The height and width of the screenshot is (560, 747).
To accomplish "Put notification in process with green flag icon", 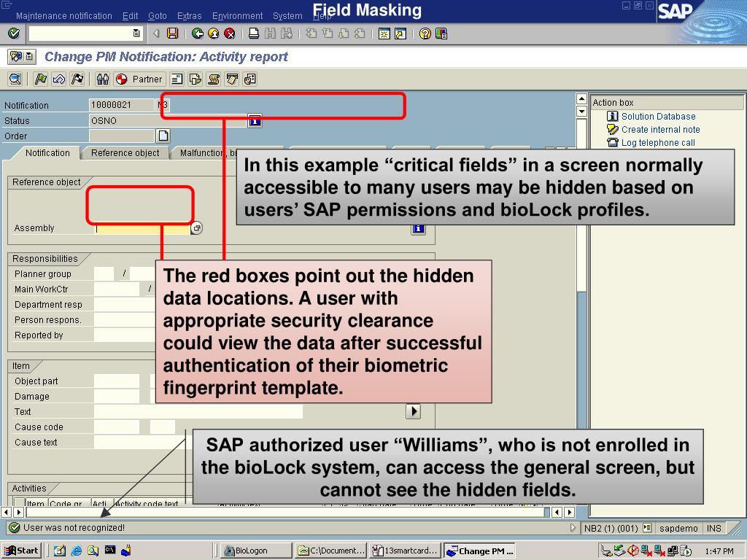I will (41, 79).
